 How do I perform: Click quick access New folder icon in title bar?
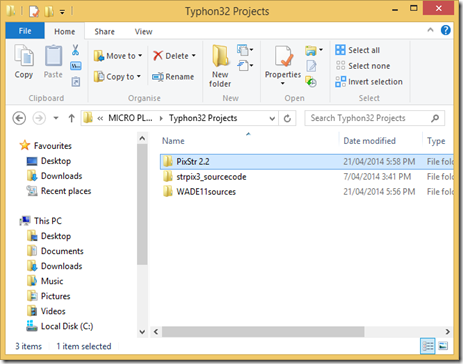[x=49, y=11]
